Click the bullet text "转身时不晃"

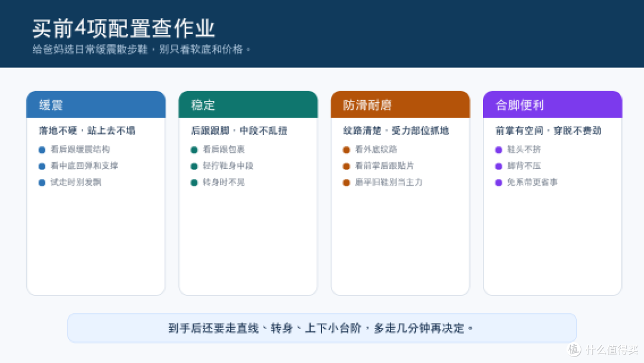[224, 182]
